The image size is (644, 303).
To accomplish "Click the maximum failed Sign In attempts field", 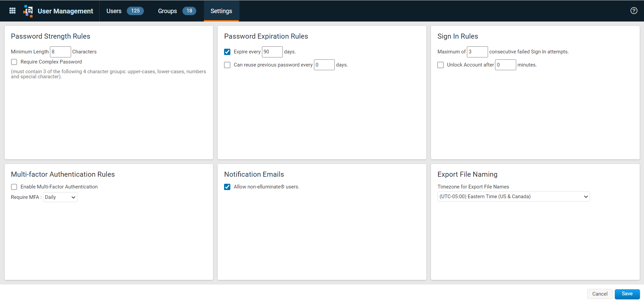I will click(477, 52).
